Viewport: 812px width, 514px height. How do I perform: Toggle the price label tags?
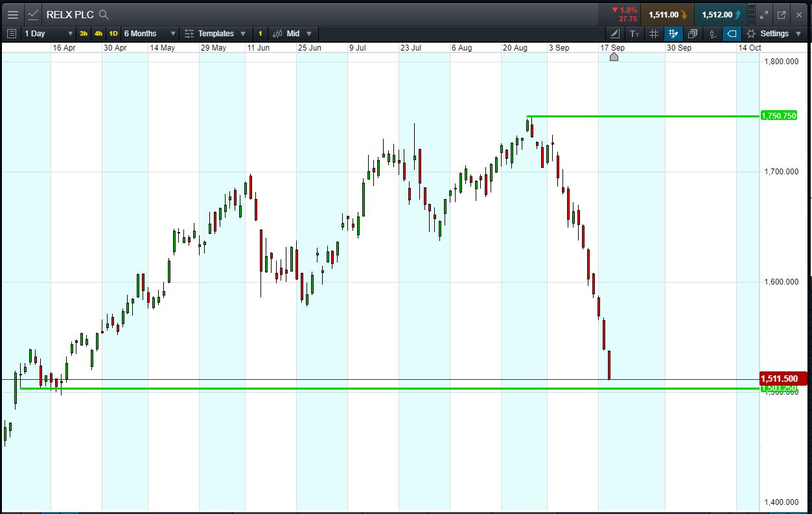(x=732, y=34)
